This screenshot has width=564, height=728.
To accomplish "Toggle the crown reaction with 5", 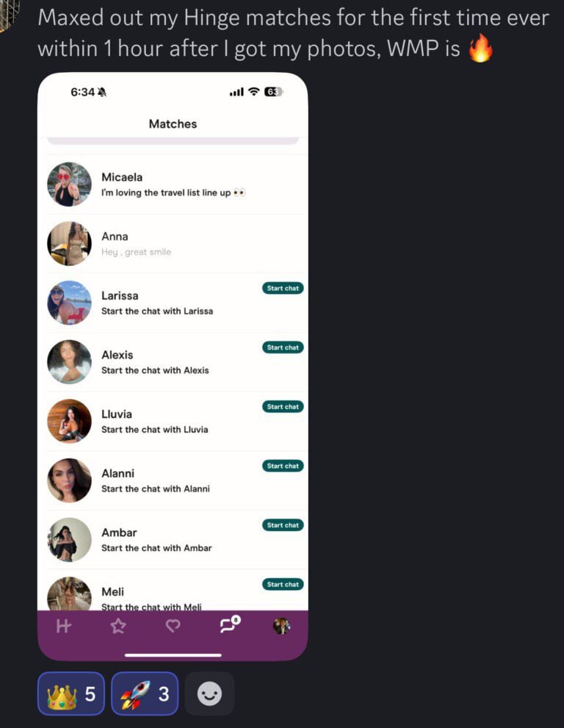I will pos(71,693).
